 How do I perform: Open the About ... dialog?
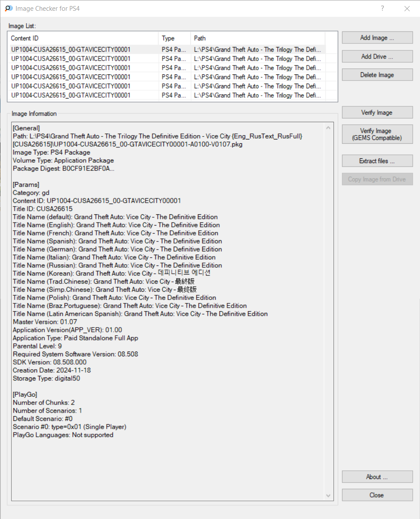pyautogui.click(x=377, y=477)
